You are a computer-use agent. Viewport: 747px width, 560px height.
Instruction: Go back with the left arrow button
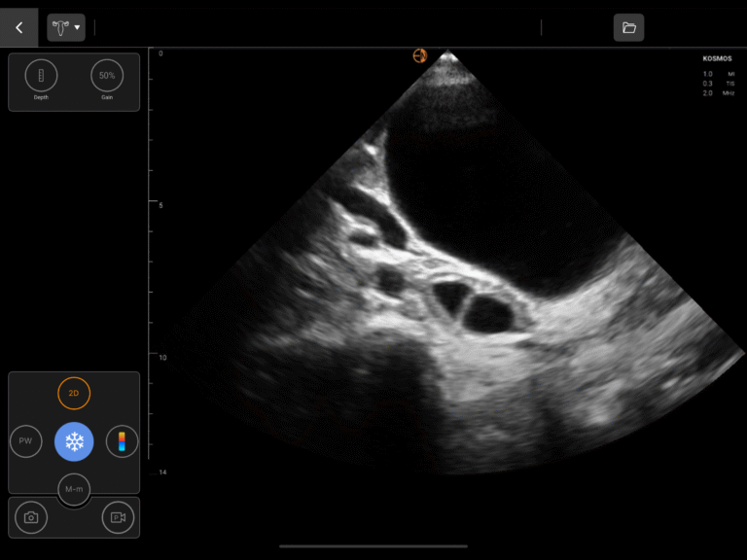coord(19,27)
